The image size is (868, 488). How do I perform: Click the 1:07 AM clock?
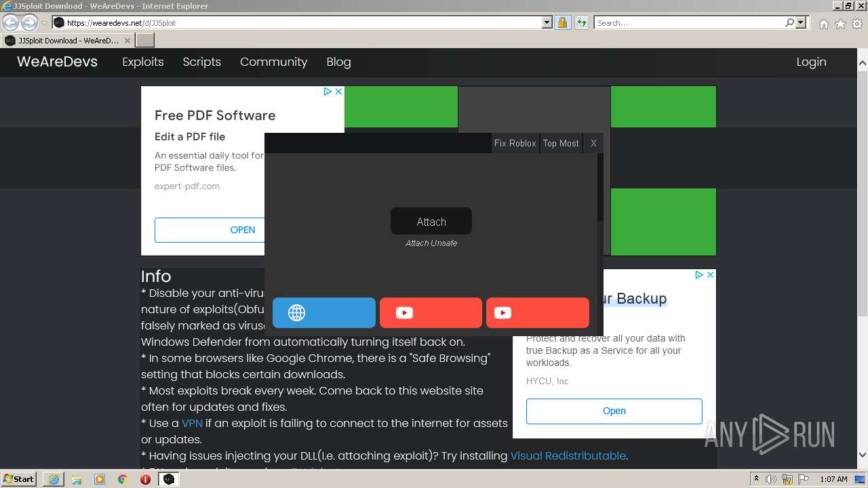click(833, 479)
